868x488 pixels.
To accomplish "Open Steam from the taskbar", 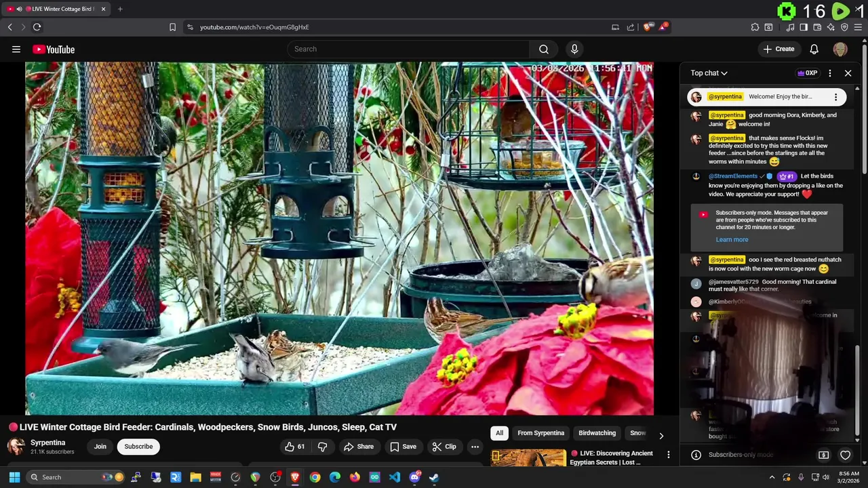I will (x=434, y=477).
